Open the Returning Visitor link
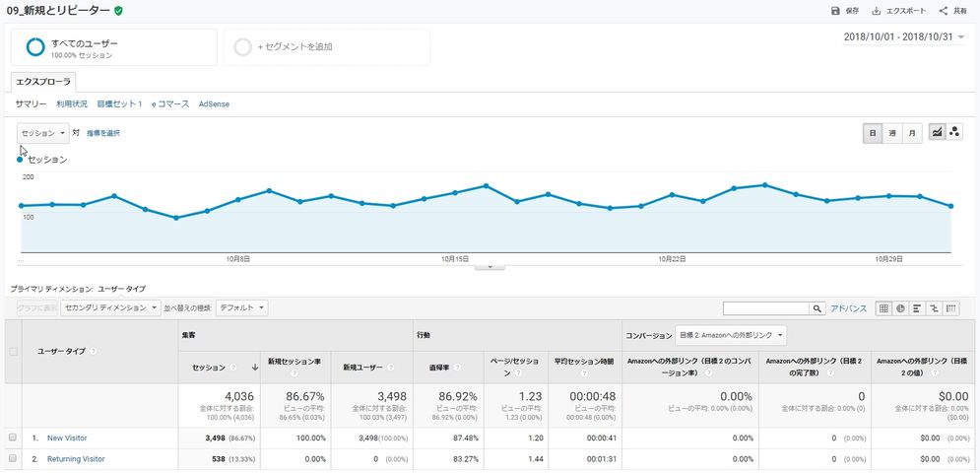Screen dimensions: 980x473 coord(76,459)
